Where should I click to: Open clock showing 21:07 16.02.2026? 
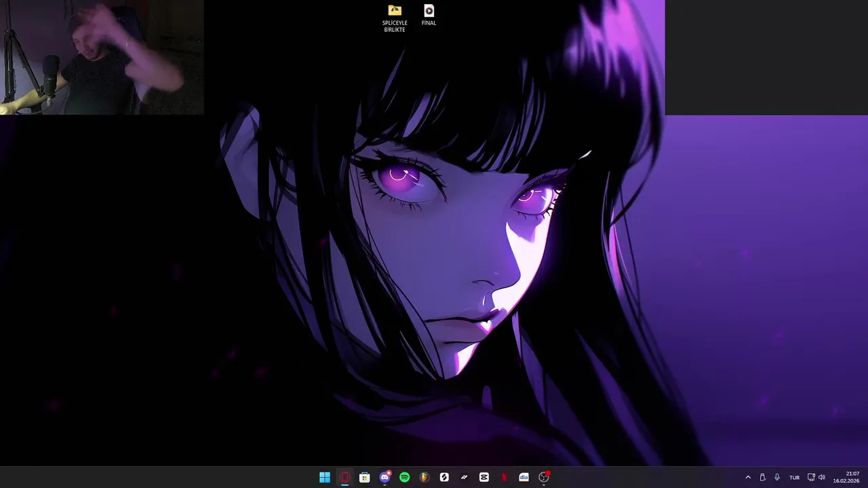pyautogui.click(x=846, y=477)
